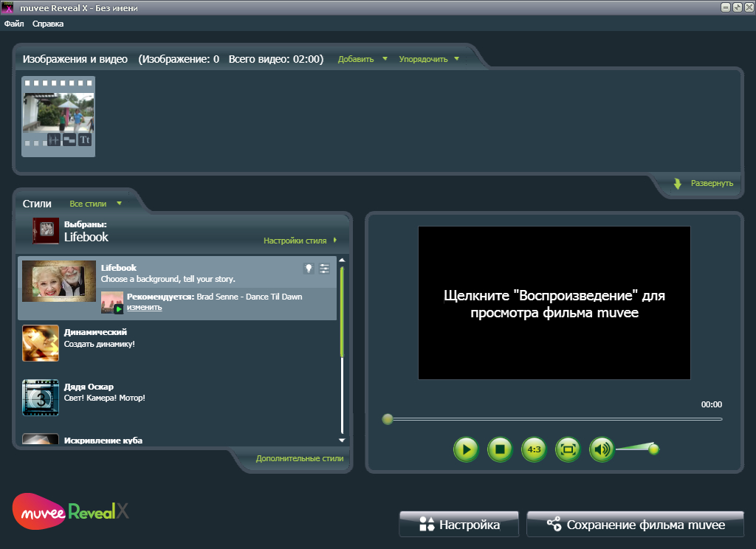This screenshot has height=549, width=756.
Task: Expand Настройки стиля panel
Action: tap(300, 241)
